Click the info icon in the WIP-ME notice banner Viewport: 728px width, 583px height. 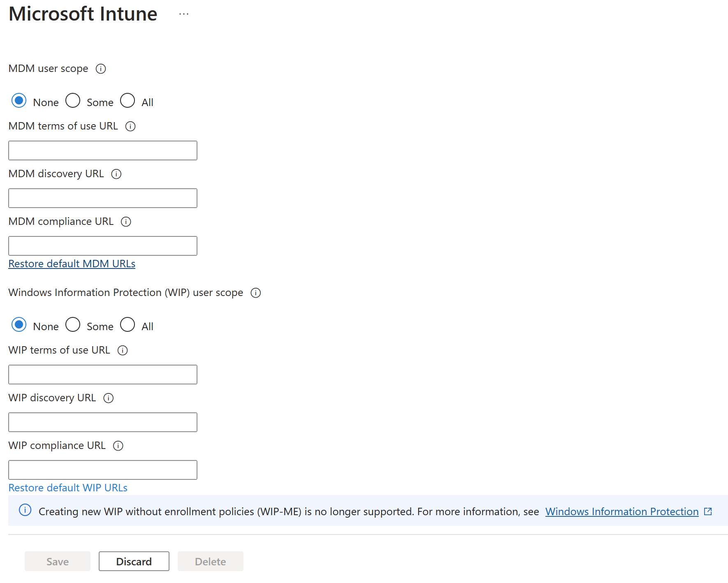(x=25, y=510)
